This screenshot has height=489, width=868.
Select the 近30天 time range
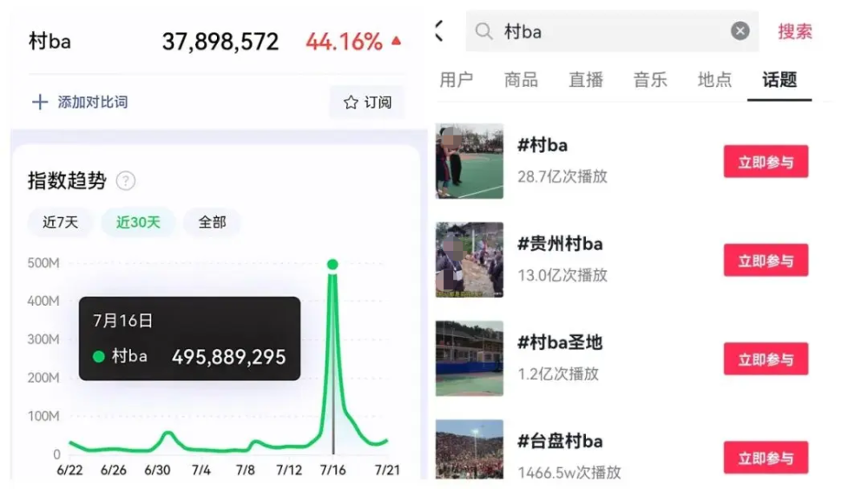tap(138, 222)
